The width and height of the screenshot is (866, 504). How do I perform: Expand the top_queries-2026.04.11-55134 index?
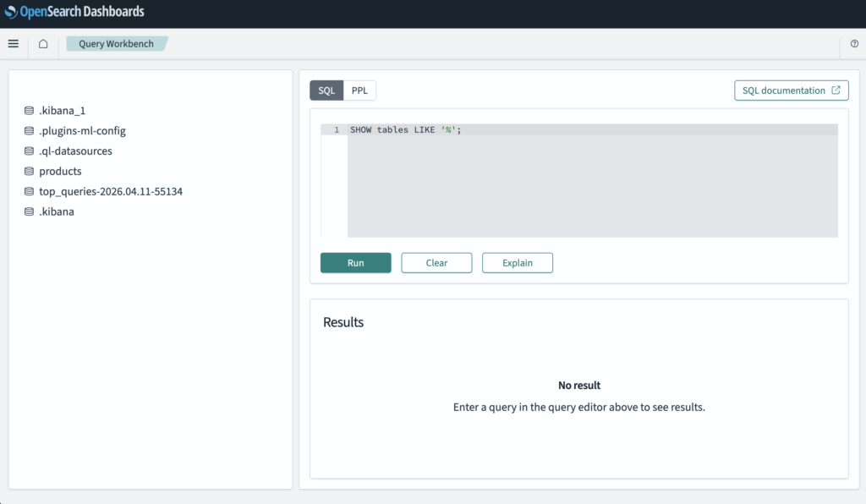[110, 192]
